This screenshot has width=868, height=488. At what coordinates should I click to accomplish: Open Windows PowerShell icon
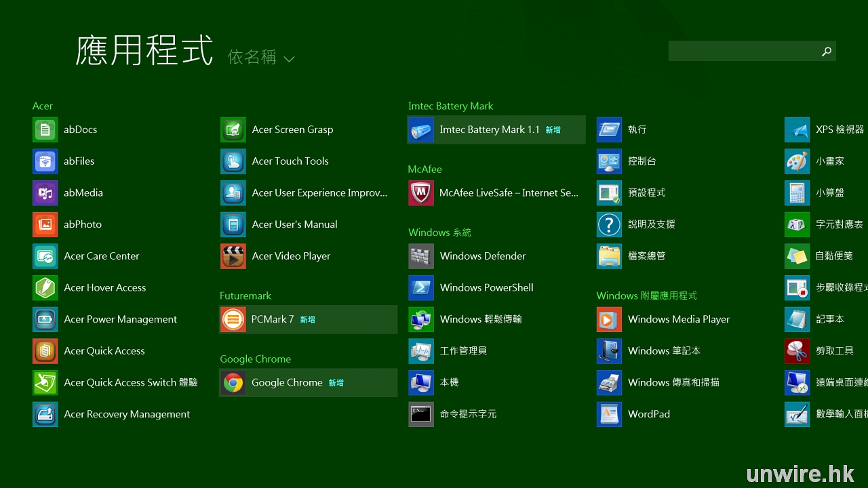[x=421, y=288]
